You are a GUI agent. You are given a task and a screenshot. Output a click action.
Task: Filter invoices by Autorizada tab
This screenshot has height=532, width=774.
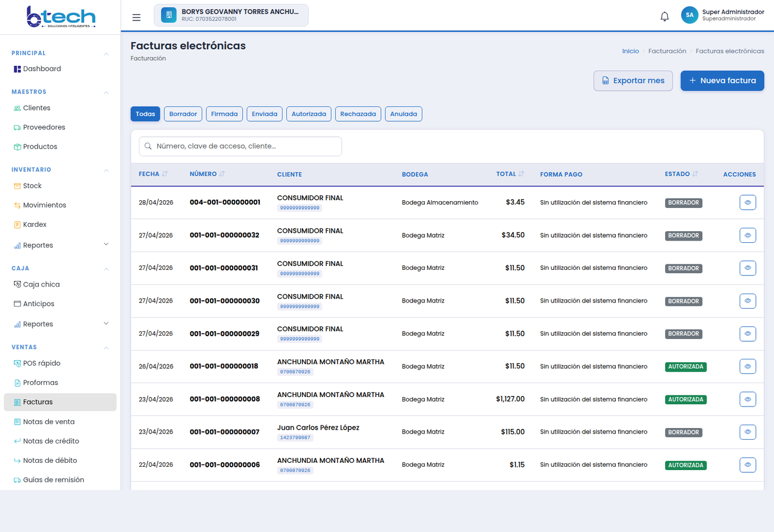[308, 114]
